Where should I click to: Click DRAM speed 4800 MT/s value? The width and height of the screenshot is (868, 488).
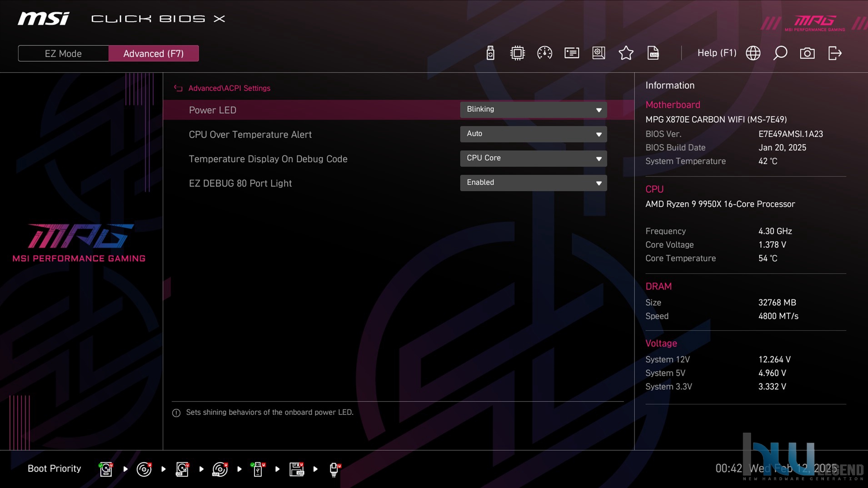pyautogui.click(x=778, y=316)
